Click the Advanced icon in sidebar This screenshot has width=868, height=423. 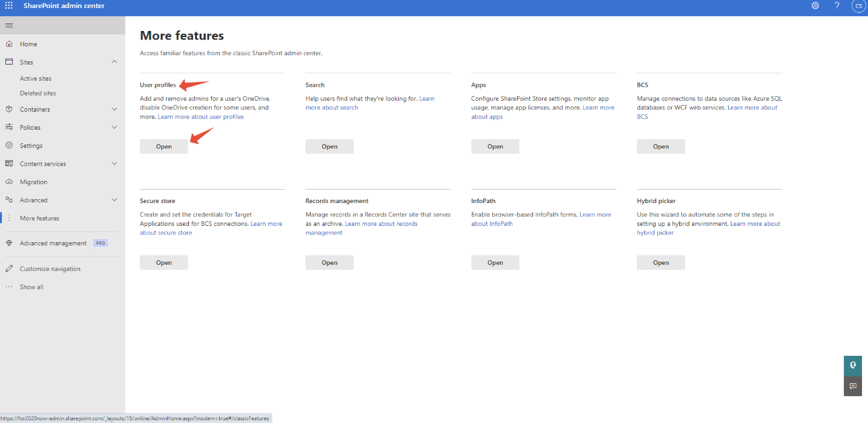coord(9,200)
